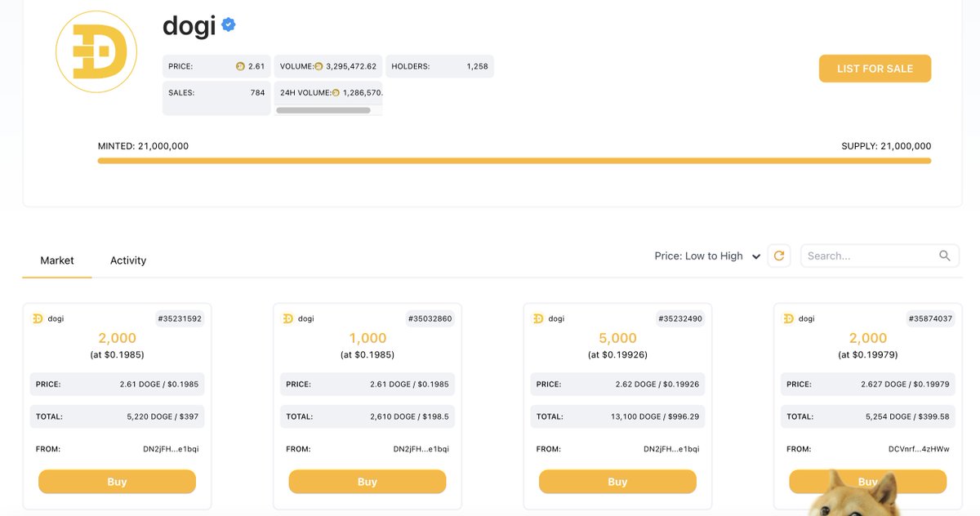This screenshot has width=980, height=516.
Task: Click MINTED: 21,000,000 label
Action: click(x=143, y=146)
